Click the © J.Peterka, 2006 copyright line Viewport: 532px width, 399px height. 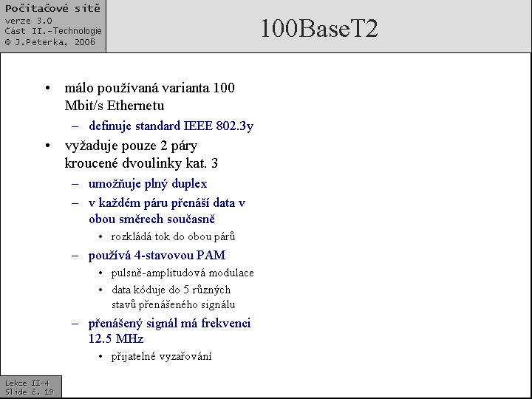[50, 42]
